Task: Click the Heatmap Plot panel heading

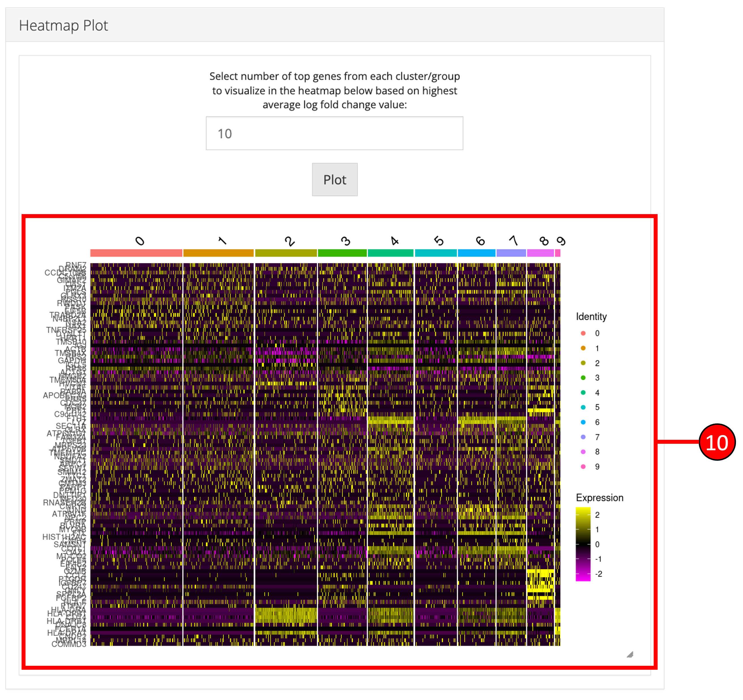Action: [64, 25]
